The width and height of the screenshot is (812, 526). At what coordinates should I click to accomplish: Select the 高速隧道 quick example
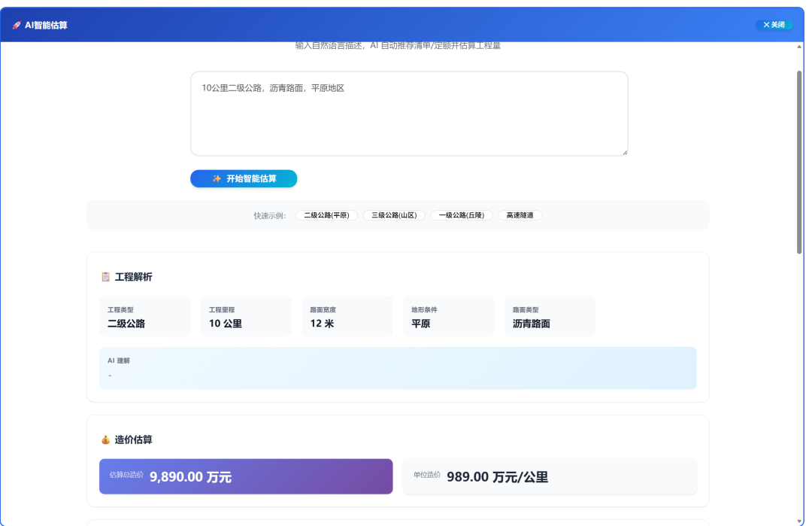pyautogui.click(x=520, y=215)
